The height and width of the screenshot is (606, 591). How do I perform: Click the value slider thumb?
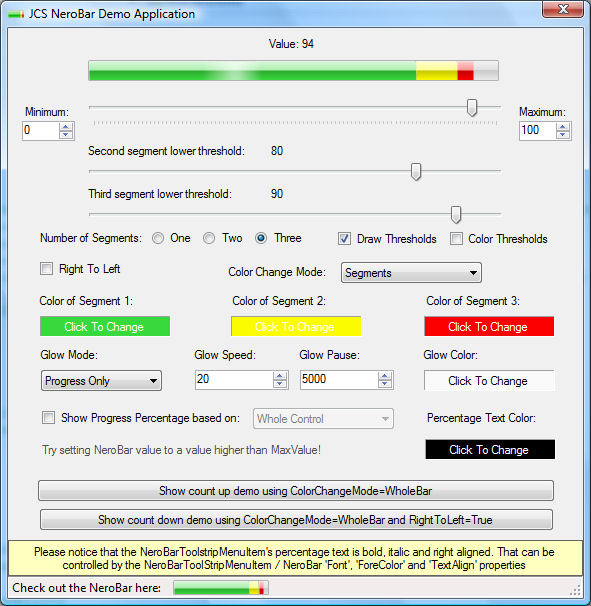coord(472,107)
